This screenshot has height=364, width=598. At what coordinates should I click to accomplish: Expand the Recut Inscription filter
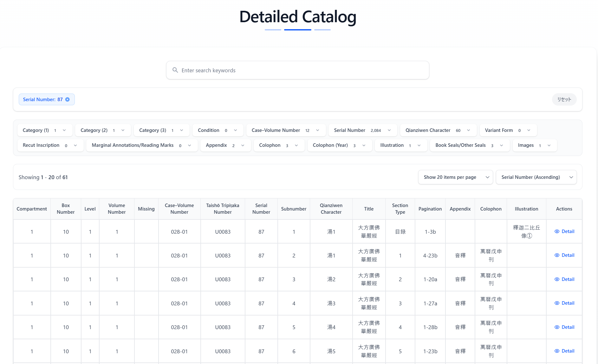(x=50, y=145)
